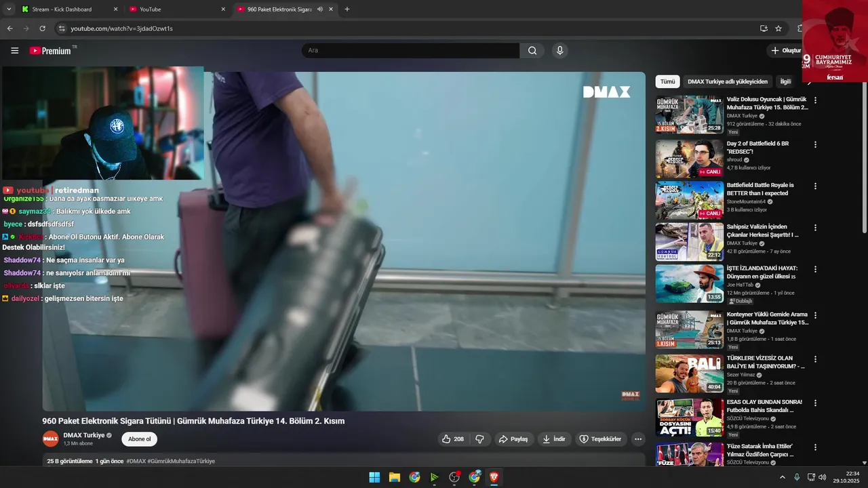The width and height of the screenshot is (868, 488).
Task: Open the green play-arrow taskbar app
Action: point(435,477)
